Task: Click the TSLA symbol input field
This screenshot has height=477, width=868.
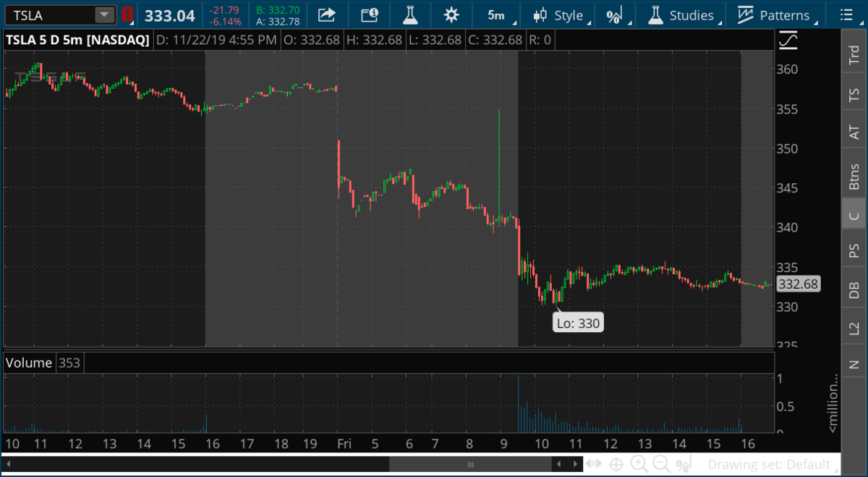Action: click(x=50, y=14)
